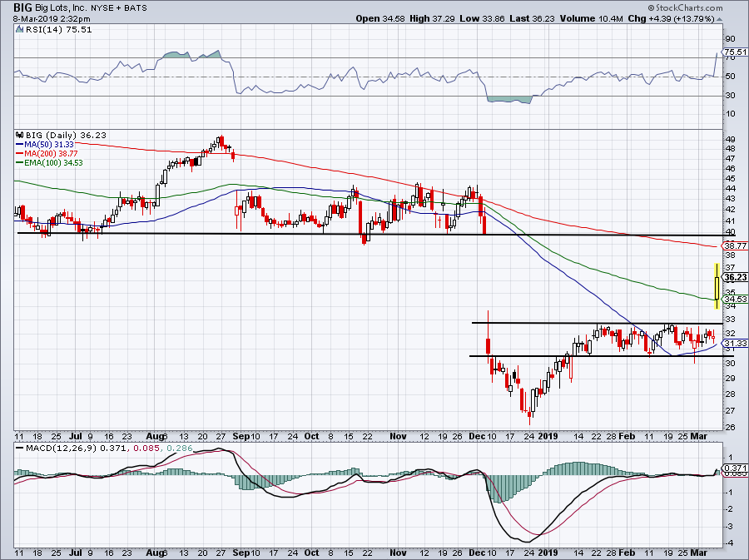This screenshot has width=749, height=560.
Task: Click the Open 34.58 value
Action: [380, 18]
